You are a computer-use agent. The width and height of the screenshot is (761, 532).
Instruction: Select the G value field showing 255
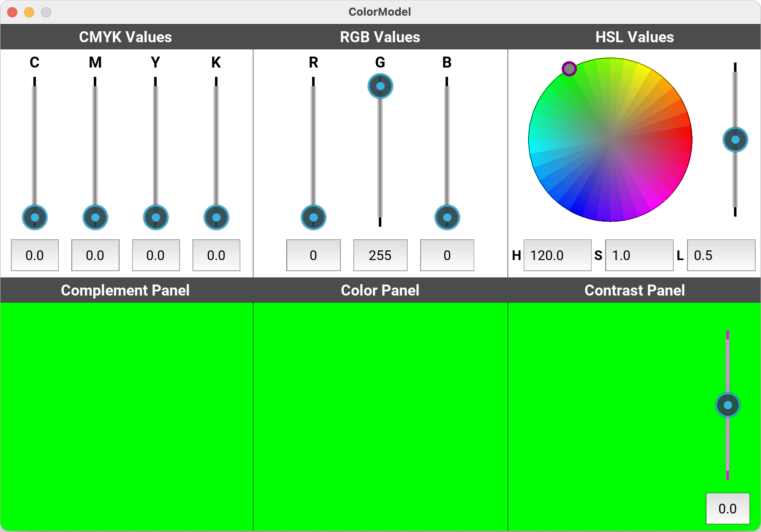pyautogui.click(x=380, y=255)
